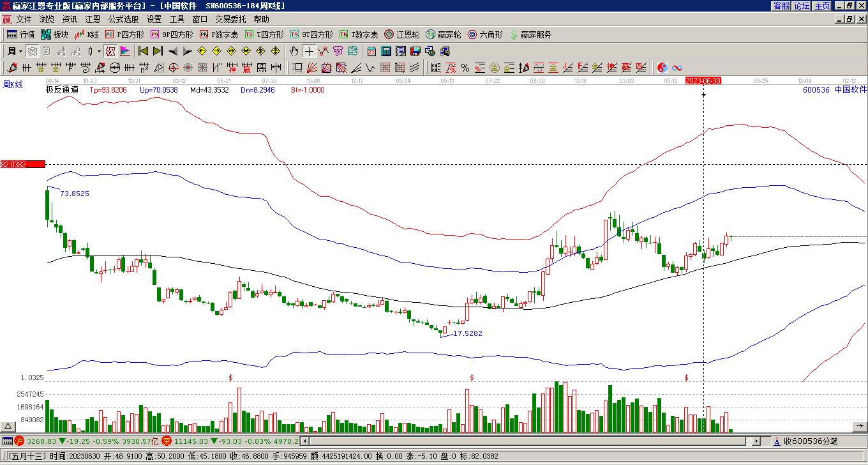Expand the volume panel with the up-triangle button
The width and height of the screenshot is (868, 465).
tap(8, 426)
